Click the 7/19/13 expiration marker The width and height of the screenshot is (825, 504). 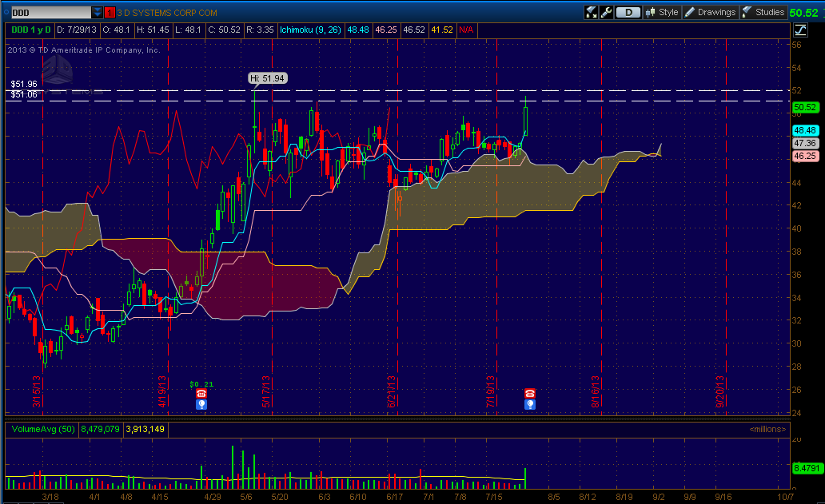point(490,391)
